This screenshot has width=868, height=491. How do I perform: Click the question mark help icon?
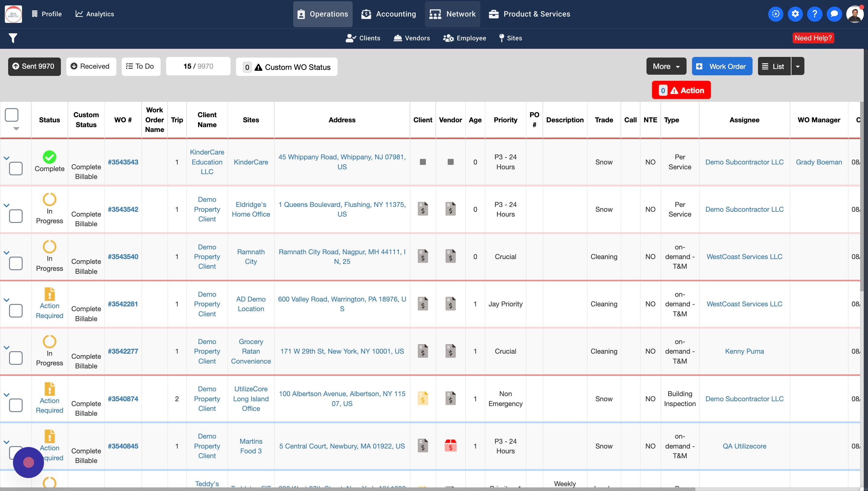815,14
